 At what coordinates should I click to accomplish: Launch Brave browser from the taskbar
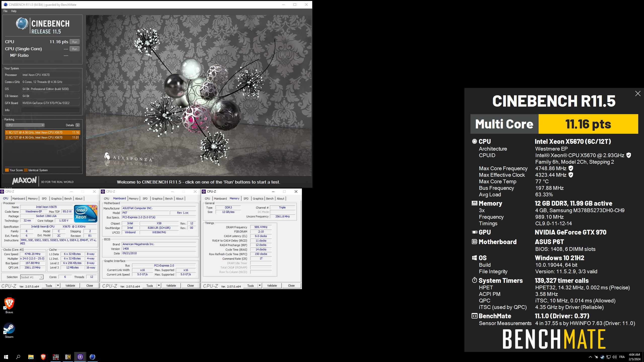tap(43, 357)
